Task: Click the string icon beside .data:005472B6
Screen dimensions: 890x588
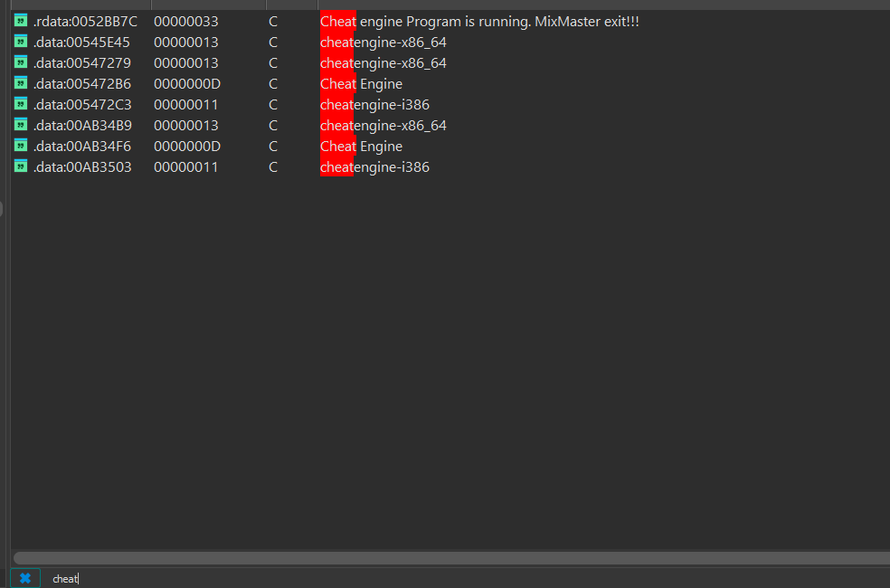Action: click(20, 83)
